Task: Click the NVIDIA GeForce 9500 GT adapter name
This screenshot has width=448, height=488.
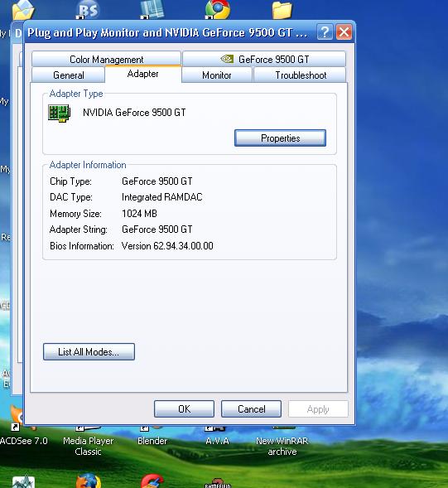Action: pyautogui.click(x=134, y=113)
